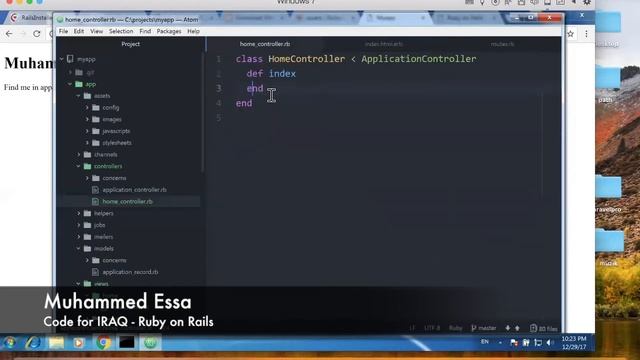The height and width of the screenshot is (360, 640).
Task: Switch to the routes.rb editor tab
Action: click(502, 44)
